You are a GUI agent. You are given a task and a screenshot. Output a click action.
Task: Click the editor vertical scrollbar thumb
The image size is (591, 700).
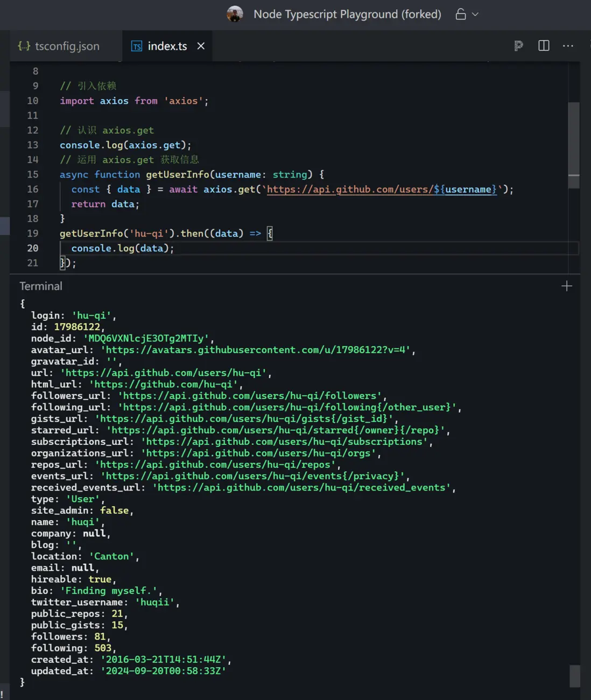[x=574, y=145]
